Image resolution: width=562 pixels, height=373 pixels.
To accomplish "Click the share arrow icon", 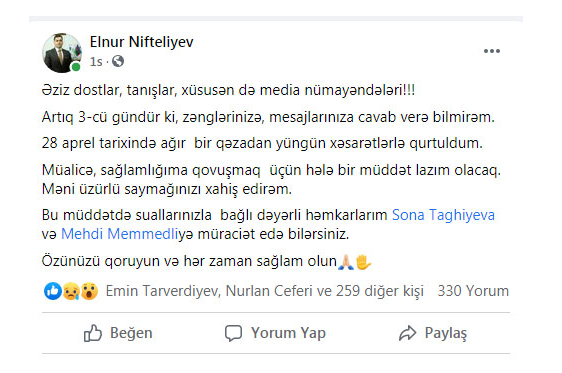I will [408, 333].
